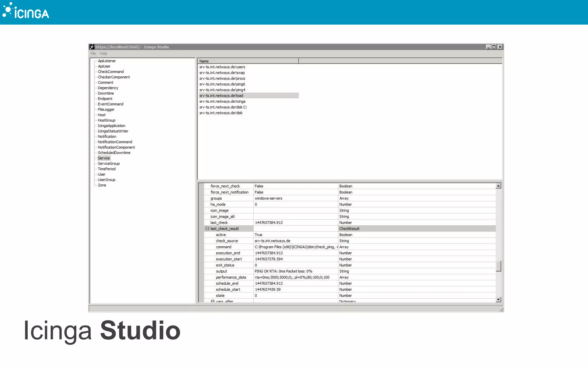Click the output value PING OK RTA

coord(283,271)
